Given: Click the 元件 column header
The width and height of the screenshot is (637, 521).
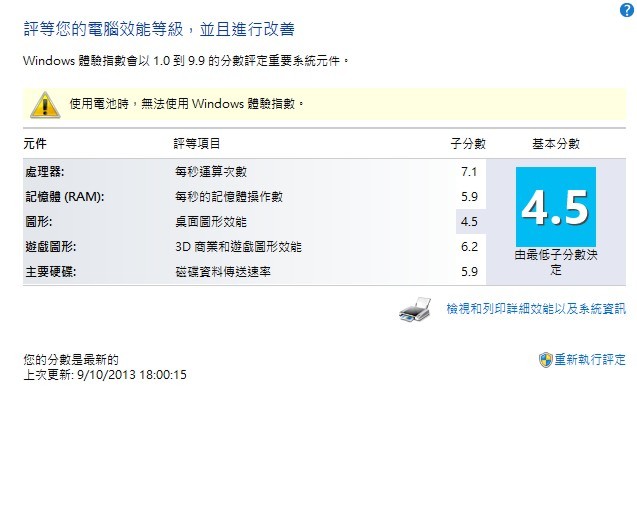Looking at the screenshot, I should [x=35, y=143].
